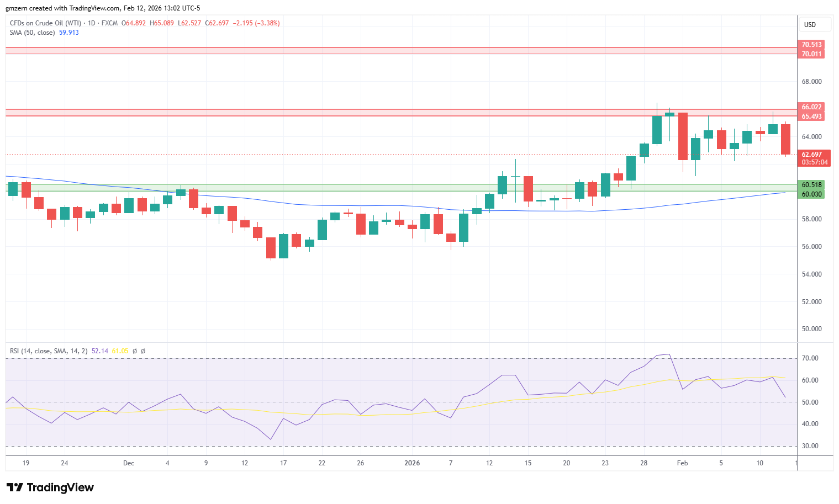Click "64.000" on the price axis

point(811,137)
